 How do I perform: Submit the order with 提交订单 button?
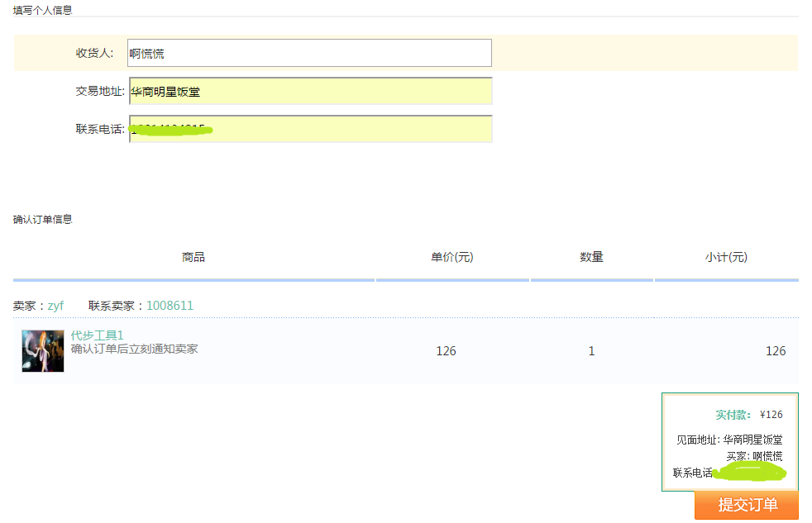746,505
